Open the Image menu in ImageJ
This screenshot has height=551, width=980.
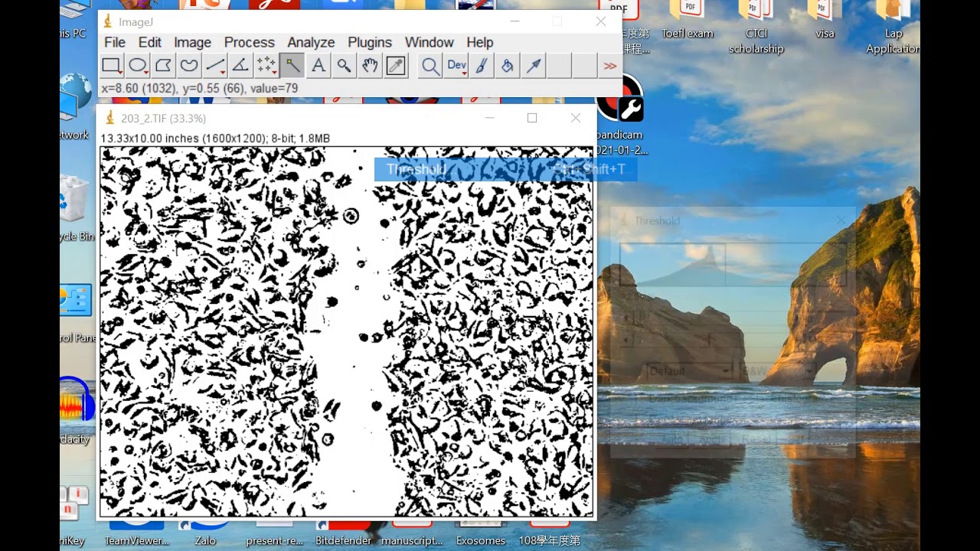point(192,42)
